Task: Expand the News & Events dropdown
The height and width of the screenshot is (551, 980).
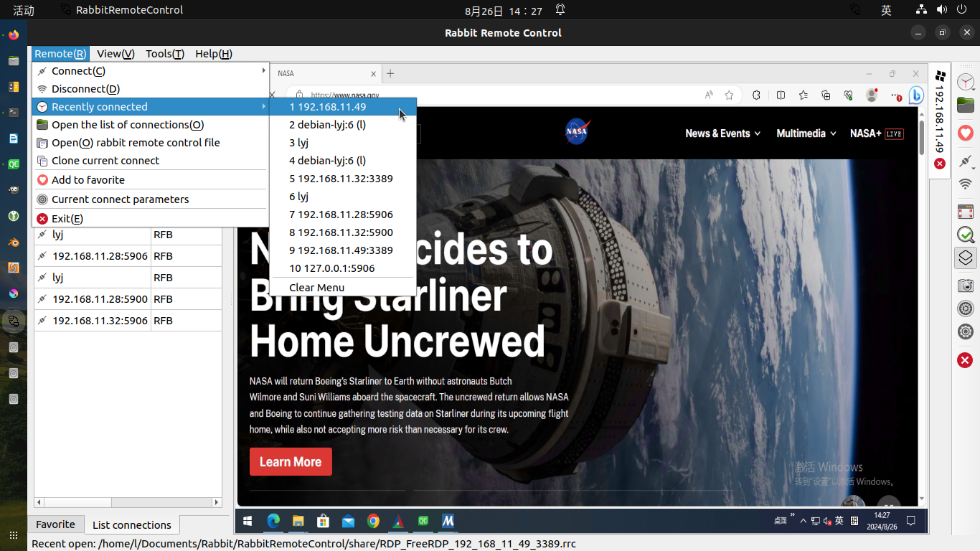Action: [723, 133]
